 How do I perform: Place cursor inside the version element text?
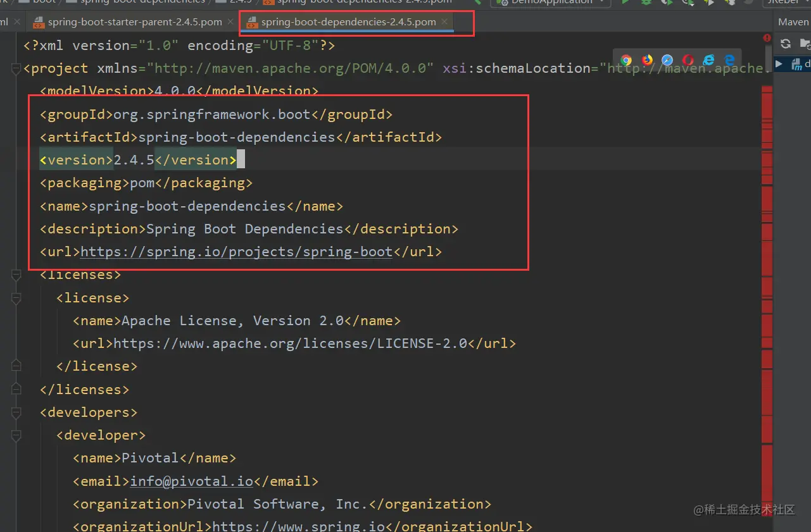pyautogui.click(x=133, y=159)
